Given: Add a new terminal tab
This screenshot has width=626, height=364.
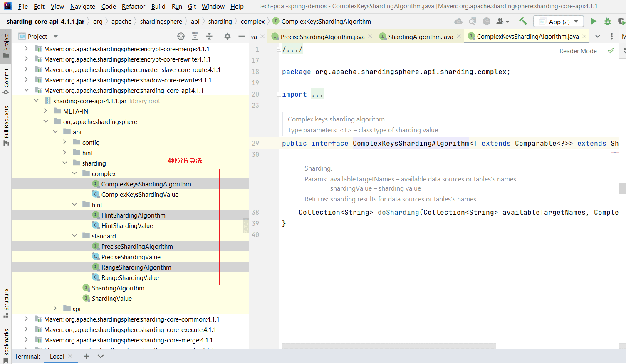Looking at the screenshot, I should tap(87, 356).
